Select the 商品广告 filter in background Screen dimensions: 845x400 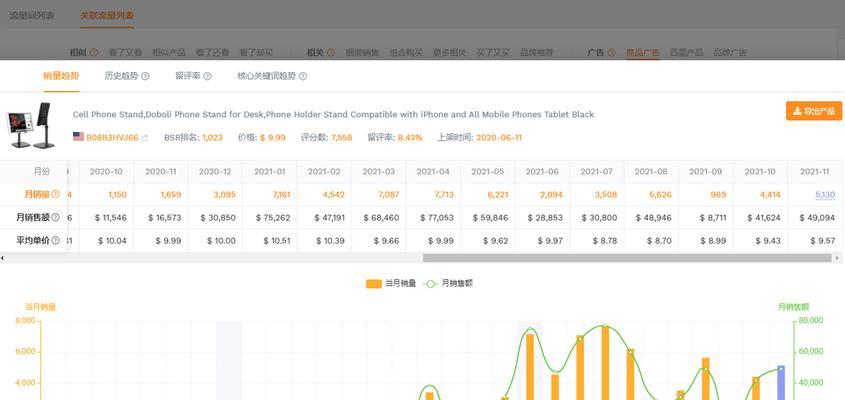[642, 52]
